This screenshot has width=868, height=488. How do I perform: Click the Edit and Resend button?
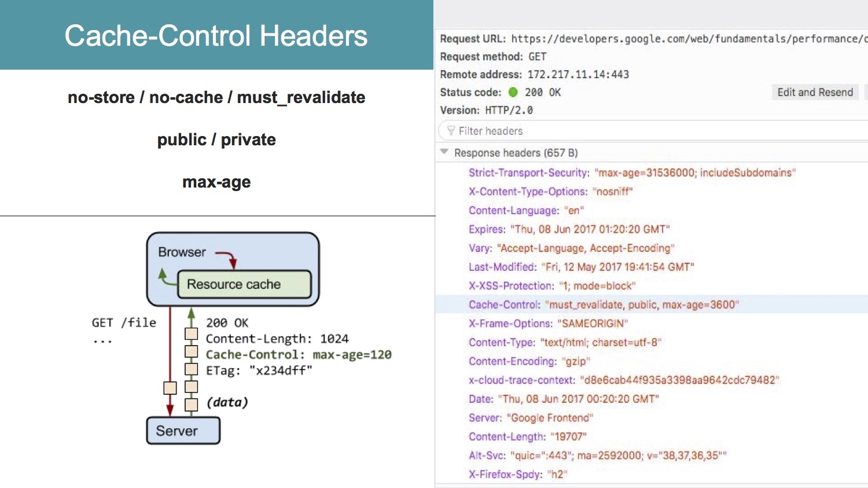coord(815,91)
